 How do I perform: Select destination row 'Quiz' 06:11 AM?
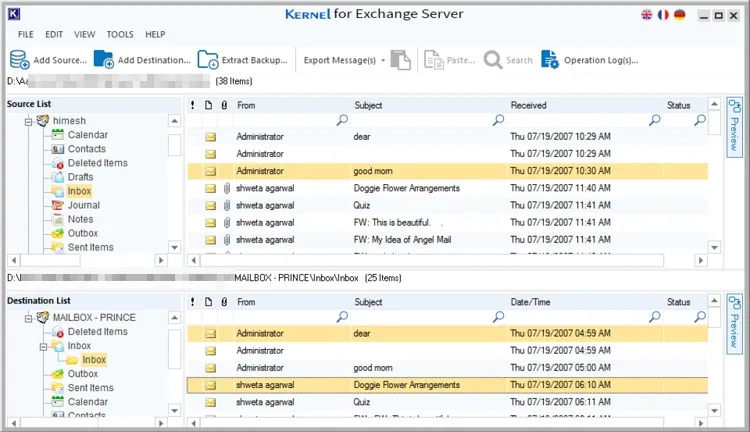tap(447, 402)
